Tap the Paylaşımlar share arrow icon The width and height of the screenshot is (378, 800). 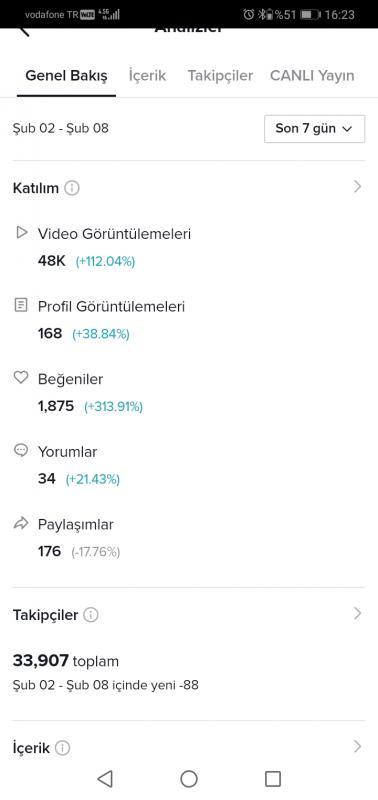coord(20,523)
